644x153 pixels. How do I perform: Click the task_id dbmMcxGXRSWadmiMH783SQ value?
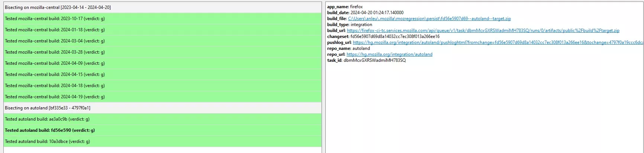coord(374,60)
